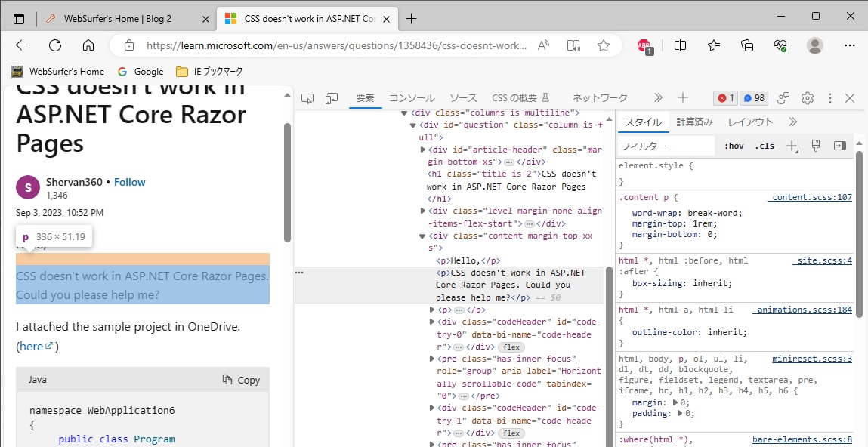The image size is (868, 447).
Task: Open the Google bookmark
Action: click(141, 72)
